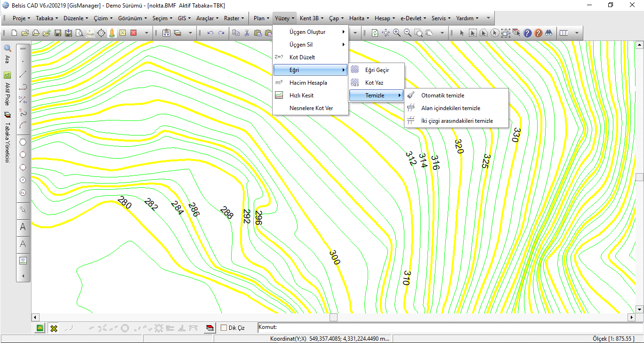The height and width of the screenshot is (343, 644).
Task: Click the scissors cut icon
Action: coord(247,33)
